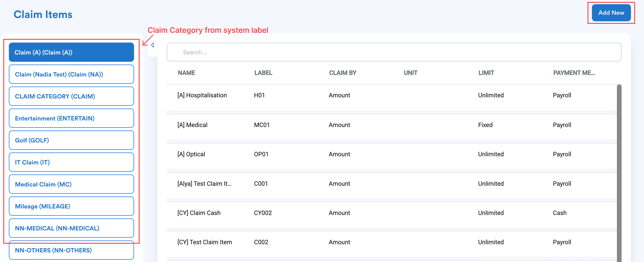This screenshot has height=262, width=644.
Task: Click the Add New button
Action: pos(611,13)
